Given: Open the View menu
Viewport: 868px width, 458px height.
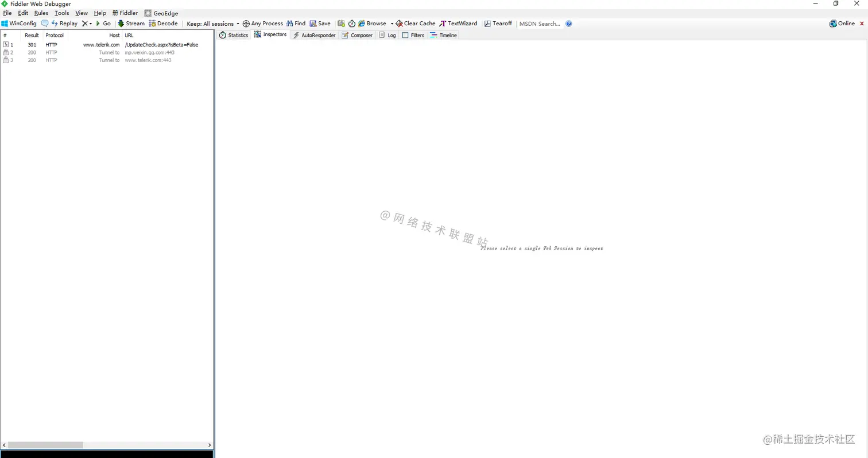Looking at the screenshot, I should click(x=82, y=13).
